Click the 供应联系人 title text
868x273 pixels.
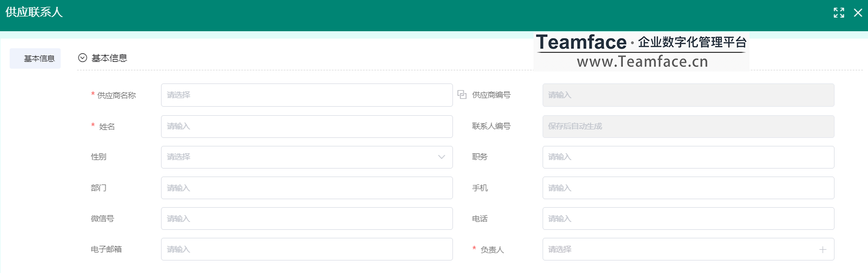click(34, 12)
